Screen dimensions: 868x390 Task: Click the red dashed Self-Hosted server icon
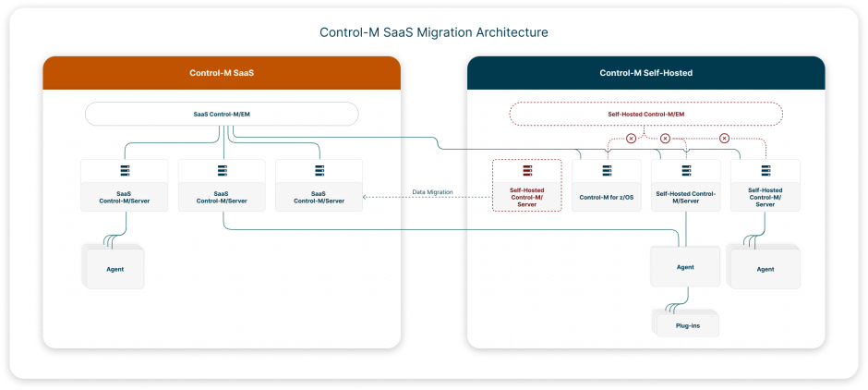(x=527, y=171)
